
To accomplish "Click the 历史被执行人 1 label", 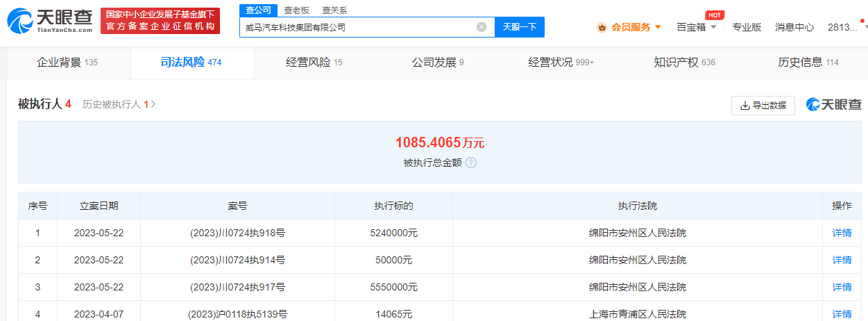I will coord(115,104).
